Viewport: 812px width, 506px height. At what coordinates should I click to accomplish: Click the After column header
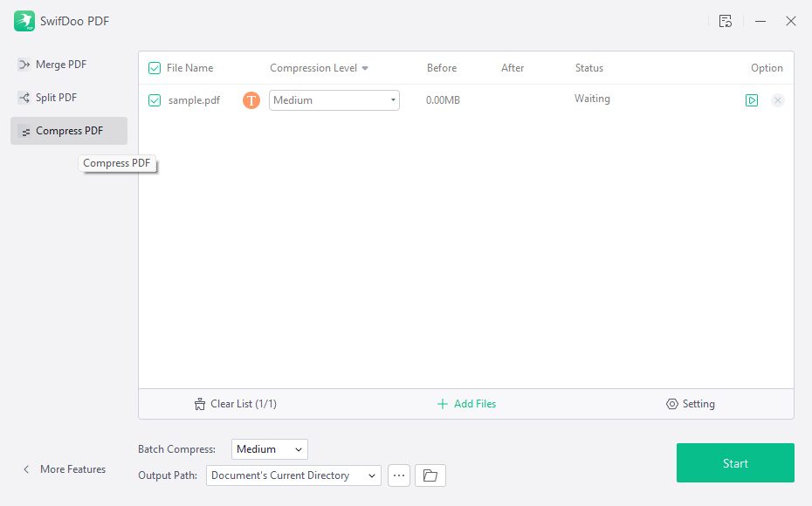(513, 68)
